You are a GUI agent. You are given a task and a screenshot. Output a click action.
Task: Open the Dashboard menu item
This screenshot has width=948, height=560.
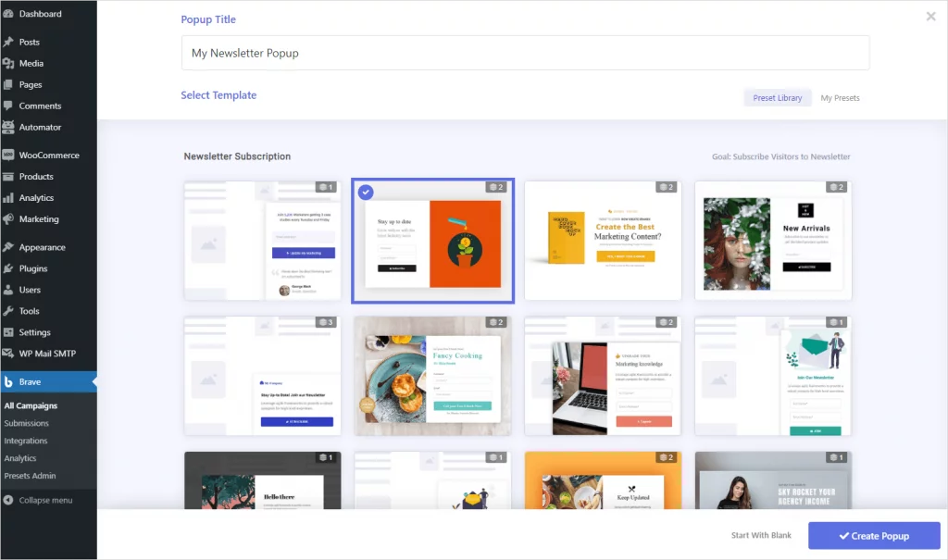click(48, 13)
